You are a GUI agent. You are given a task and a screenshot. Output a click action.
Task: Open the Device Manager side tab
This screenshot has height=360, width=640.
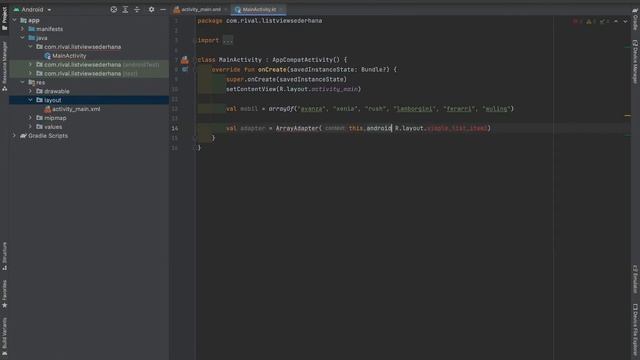[x=635, y=62]
